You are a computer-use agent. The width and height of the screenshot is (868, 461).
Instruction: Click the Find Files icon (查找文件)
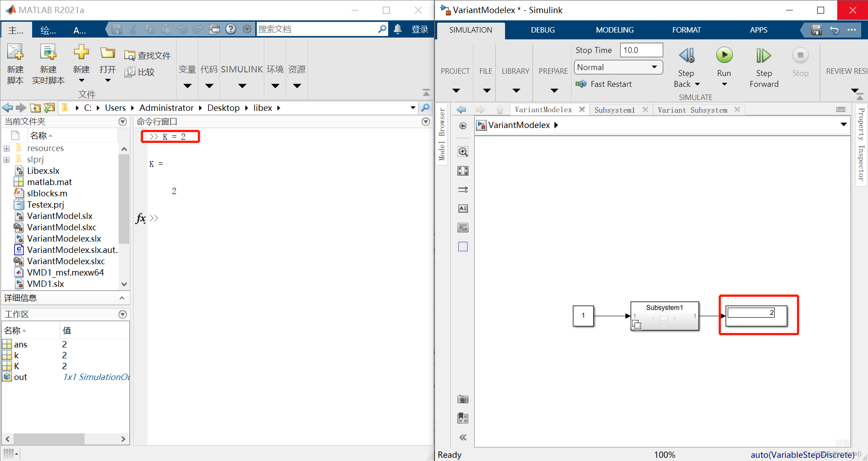130,56
